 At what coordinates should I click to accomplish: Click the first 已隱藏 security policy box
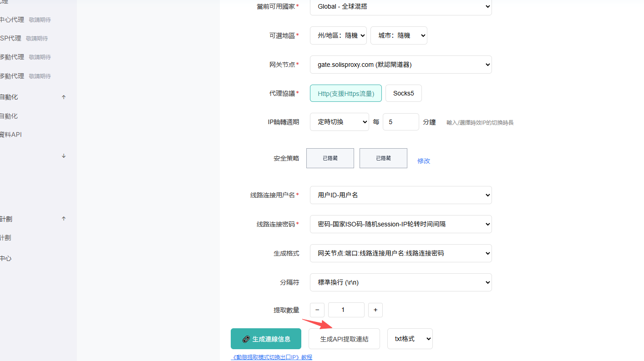(330, 158)
